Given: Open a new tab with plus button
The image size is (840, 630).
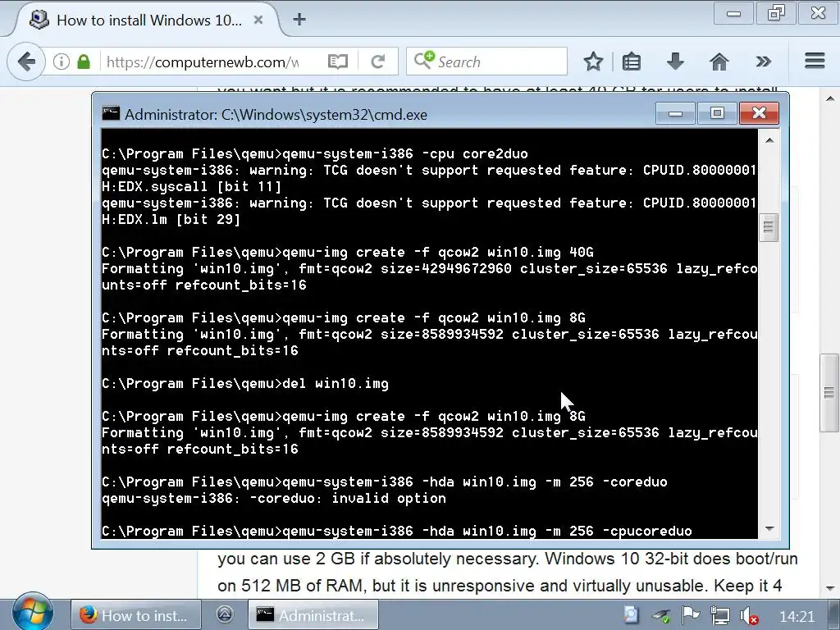Looking at the screenshot, I should pos(299,20).
